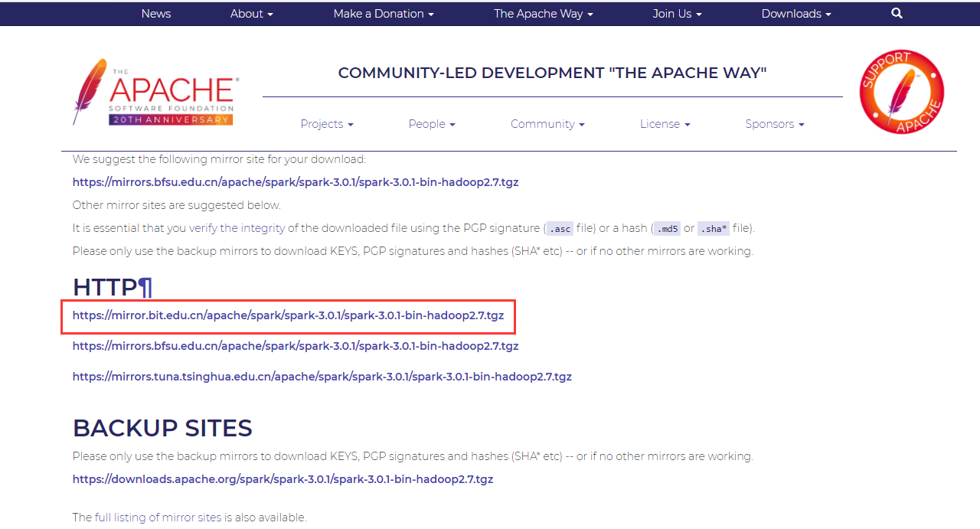The image size is (980, 529).
Task: Click 'We suggest the following mirror site' text
Action: tap(220, 159)
